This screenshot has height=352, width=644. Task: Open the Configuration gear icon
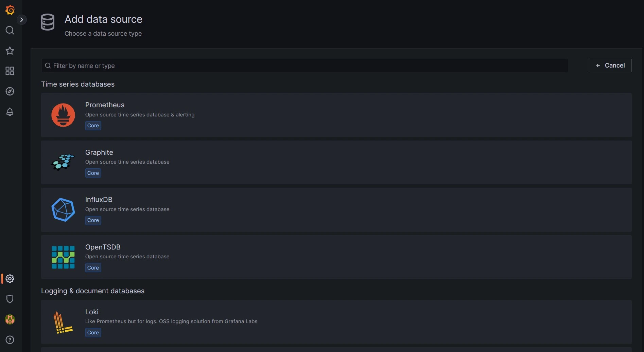[10, 279]
